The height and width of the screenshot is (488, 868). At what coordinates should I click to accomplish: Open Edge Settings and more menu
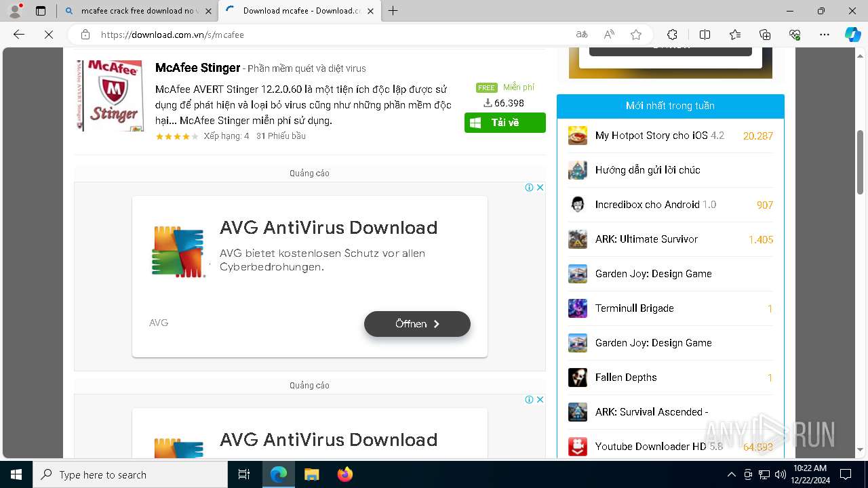tap(825, 35)
